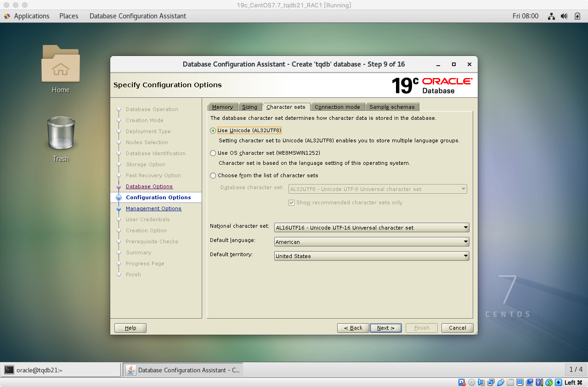Click VirtualBox CPU virtualization icon
The width and height of the screenshot is (588, 387).
click(x=539, y=382)
